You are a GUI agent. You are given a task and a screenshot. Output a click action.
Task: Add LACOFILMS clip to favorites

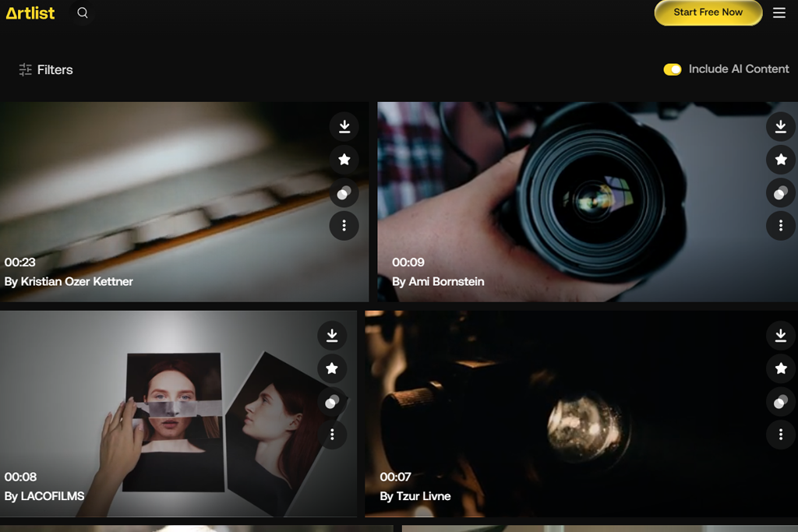tap(332, 368)
